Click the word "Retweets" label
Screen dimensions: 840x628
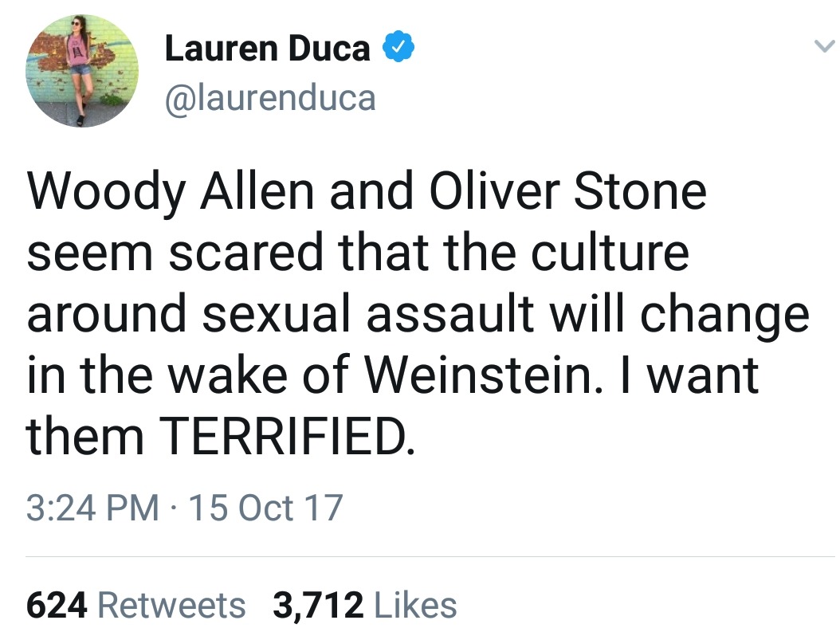tap(171, 605)
